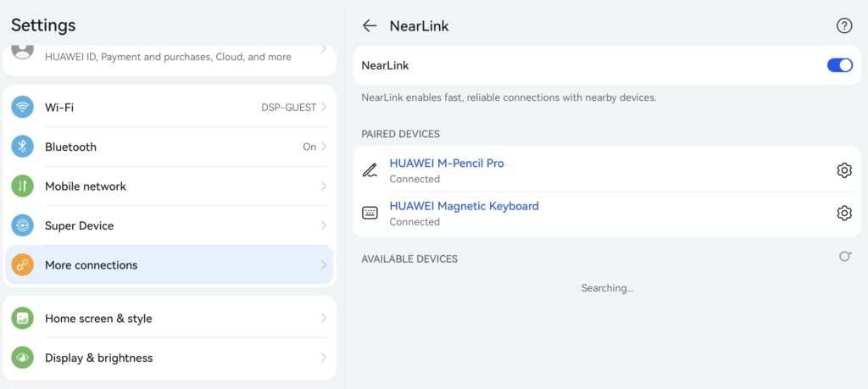Click the Bluetooth icon in sidebar
Image resolution: width=868 pixels, height=389 pixels.
pyautogui.click(x=23, y=147)
